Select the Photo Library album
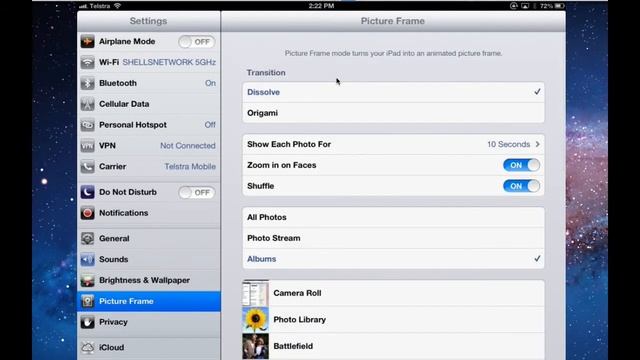Screen dimensions: 640x360 (x=393, y=320)
